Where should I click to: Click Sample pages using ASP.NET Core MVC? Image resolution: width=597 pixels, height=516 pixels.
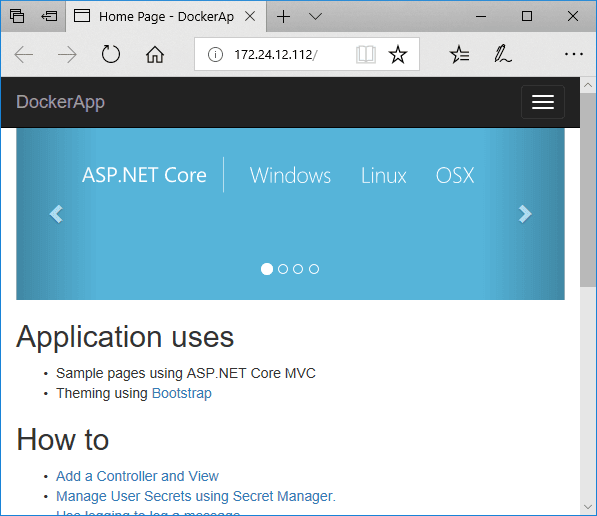(186, 373)
